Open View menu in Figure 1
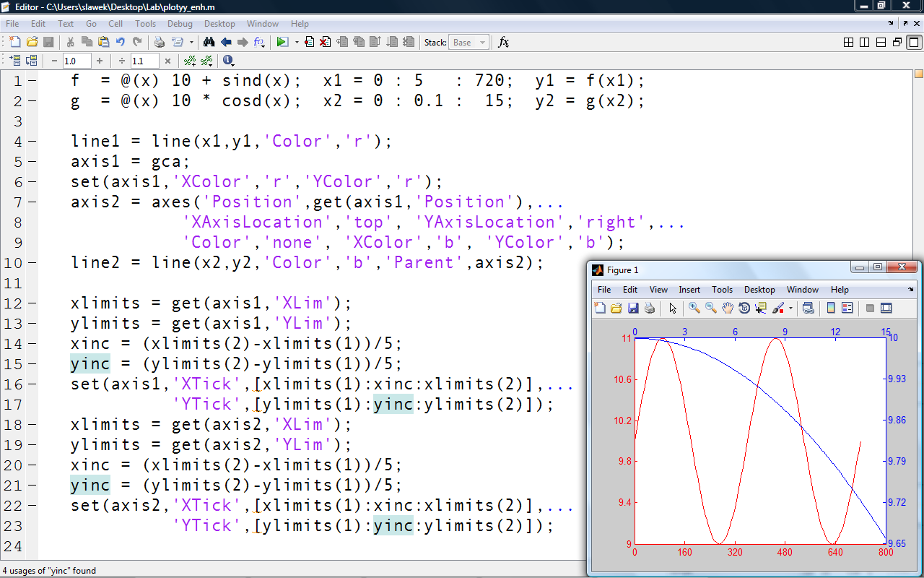 [x=658, y=290]
